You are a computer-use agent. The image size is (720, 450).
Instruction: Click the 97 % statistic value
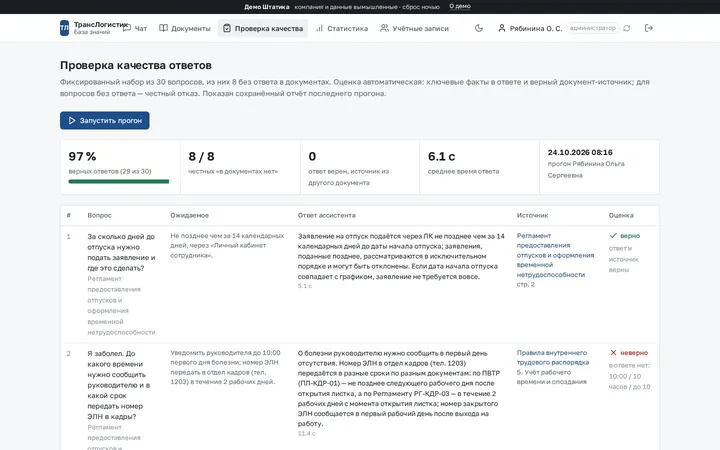pos(82,157)
